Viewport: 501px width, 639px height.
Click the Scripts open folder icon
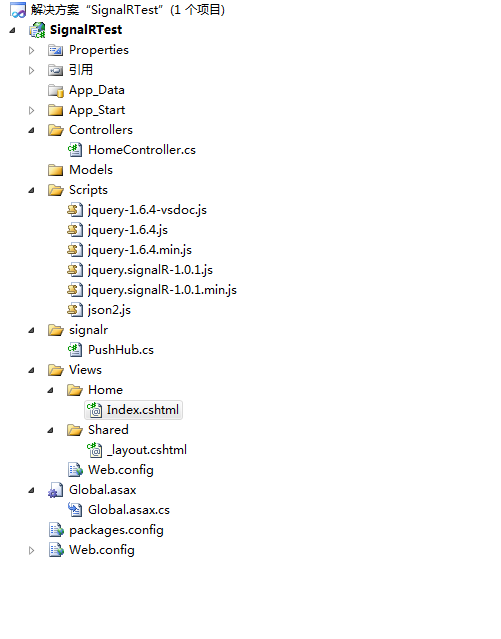tap(55, 190)
